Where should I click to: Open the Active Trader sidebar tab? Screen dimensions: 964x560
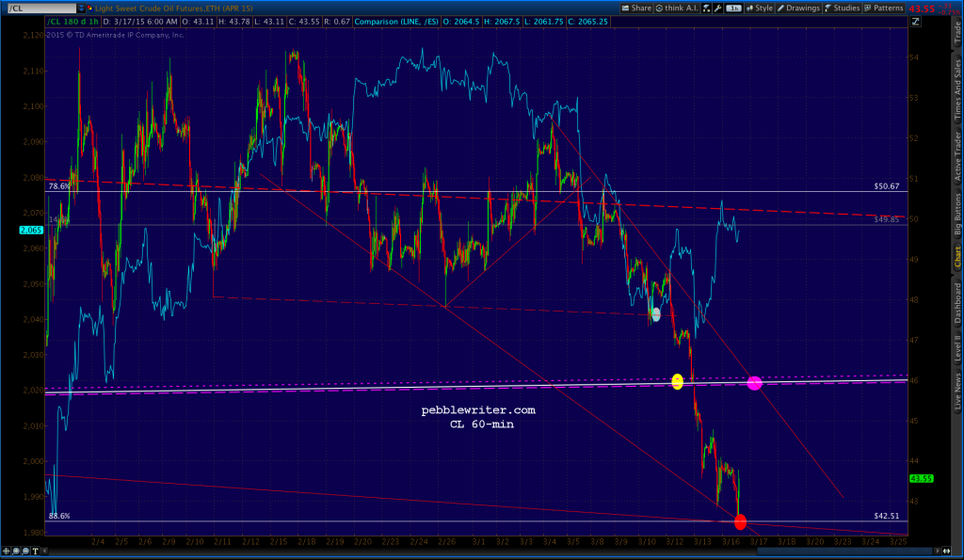tap(957, 156)
